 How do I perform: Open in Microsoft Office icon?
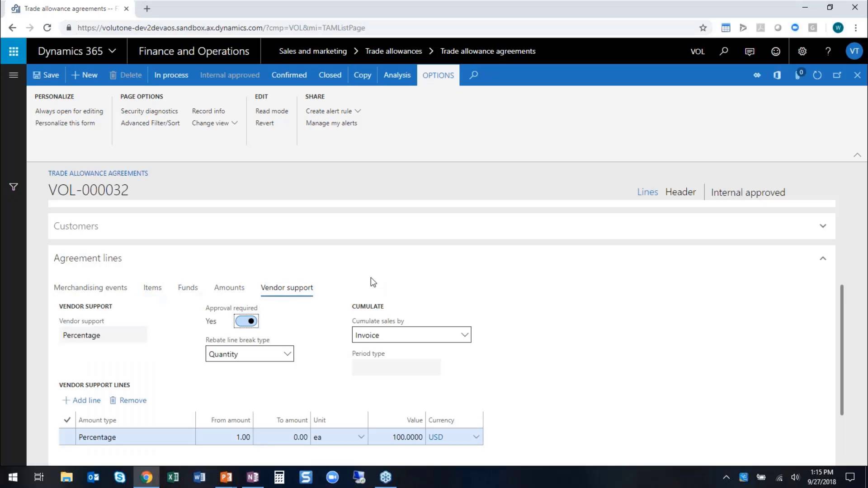point(777,75)
